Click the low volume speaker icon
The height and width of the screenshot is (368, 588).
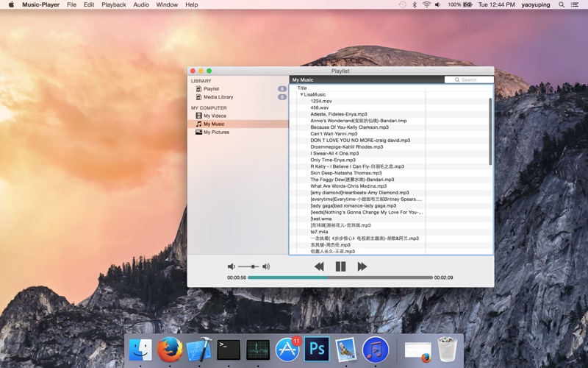click(231, 266)
